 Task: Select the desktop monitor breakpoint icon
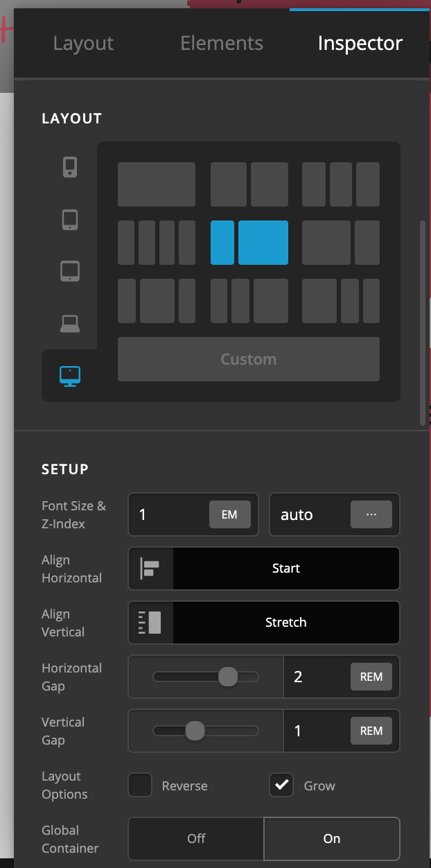[x=69, y=376]
